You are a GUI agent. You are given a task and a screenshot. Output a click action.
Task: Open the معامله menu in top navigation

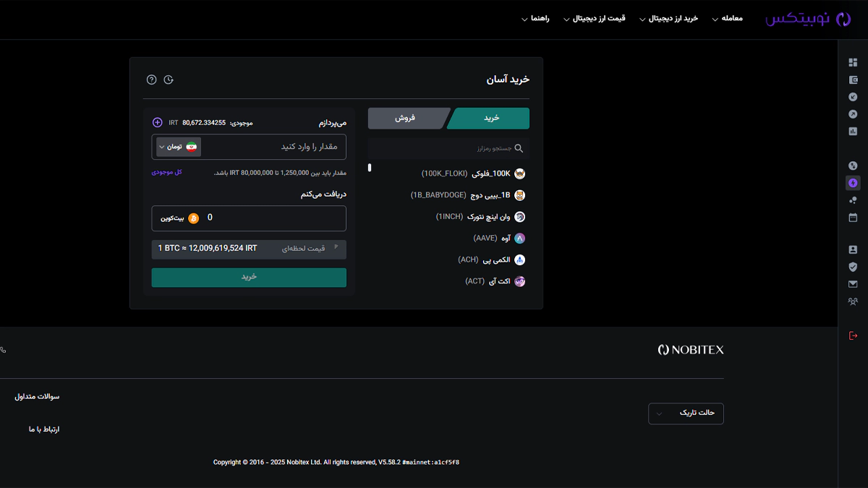726,19
